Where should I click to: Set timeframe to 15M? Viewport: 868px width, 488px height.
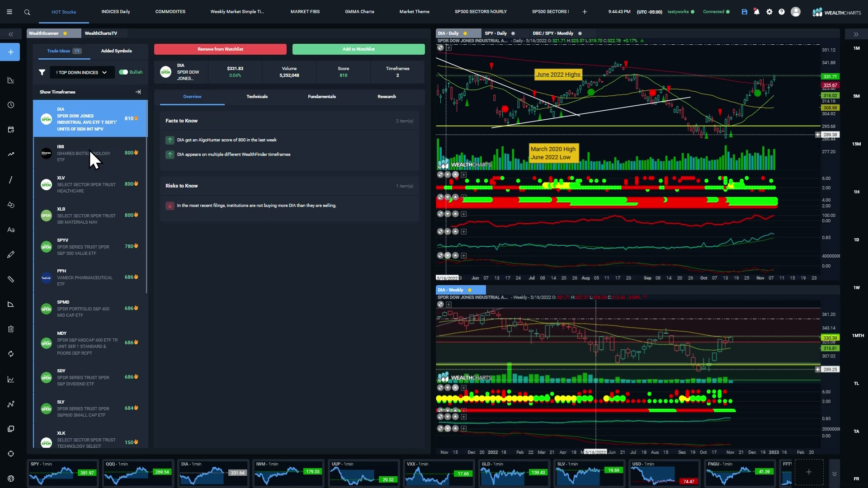pos(856,144)
